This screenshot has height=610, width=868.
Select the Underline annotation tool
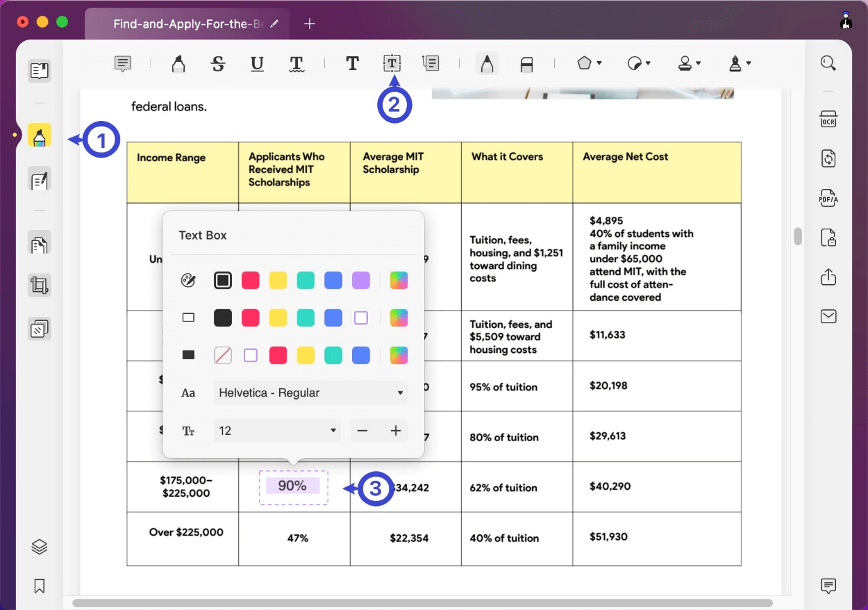[x=257, y=63]
